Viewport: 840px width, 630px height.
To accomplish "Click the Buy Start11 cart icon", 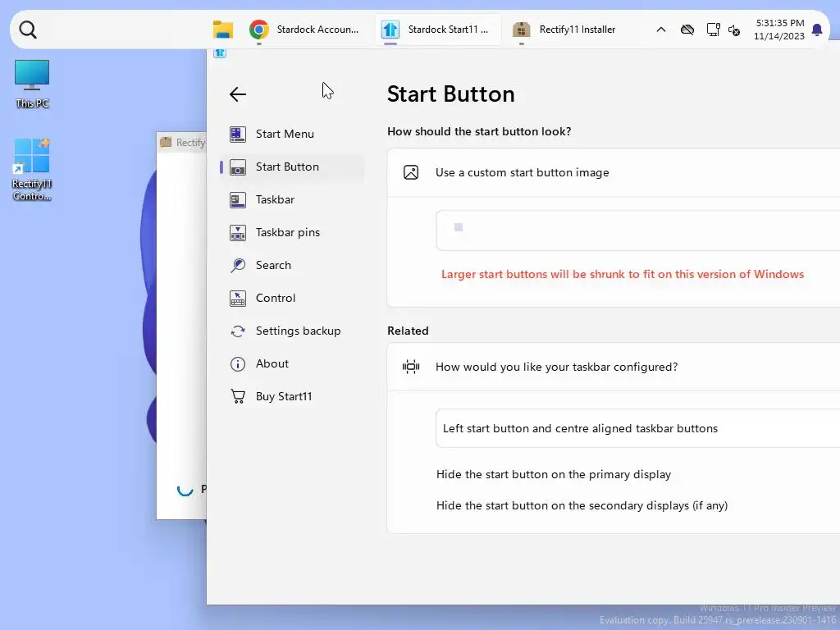I will coord(238,396).
